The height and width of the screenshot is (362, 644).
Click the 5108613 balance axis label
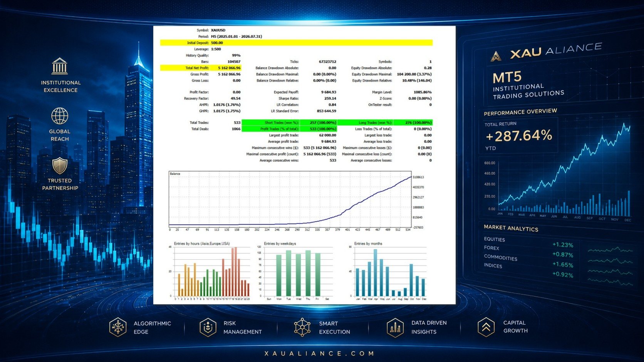tap(418, 177)
